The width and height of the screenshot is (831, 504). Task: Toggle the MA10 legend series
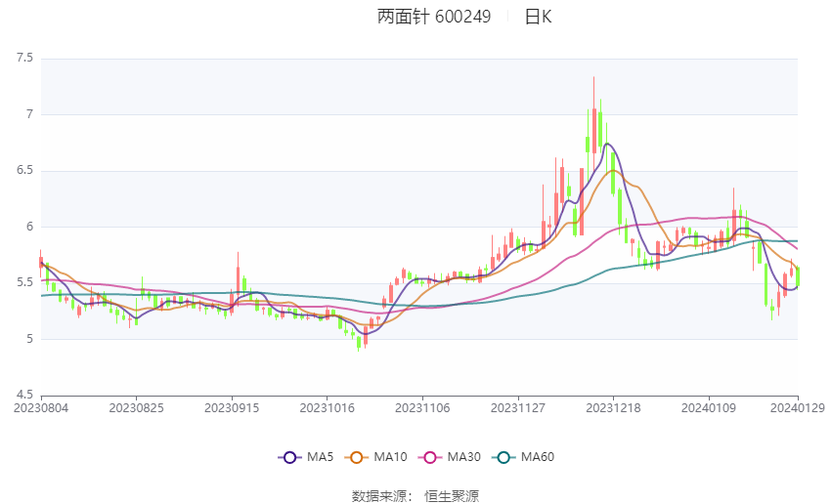point(375,457)
